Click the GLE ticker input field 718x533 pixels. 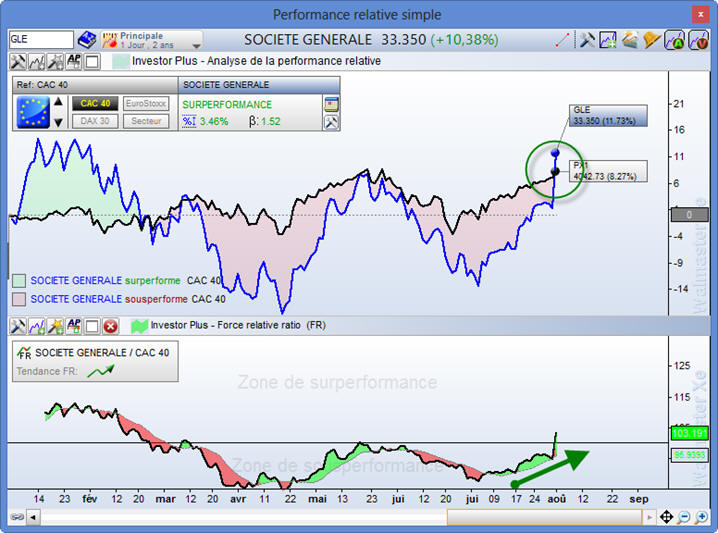41,39
